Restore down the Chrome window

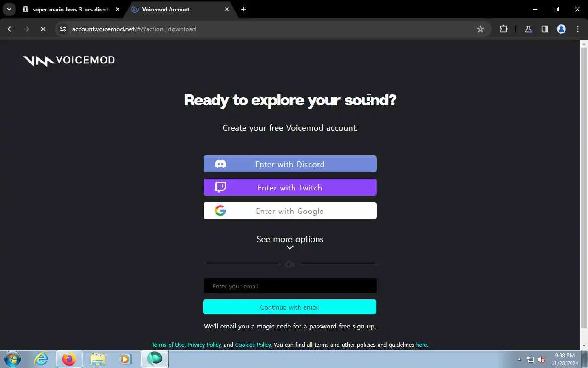click(x=556, y=9)
